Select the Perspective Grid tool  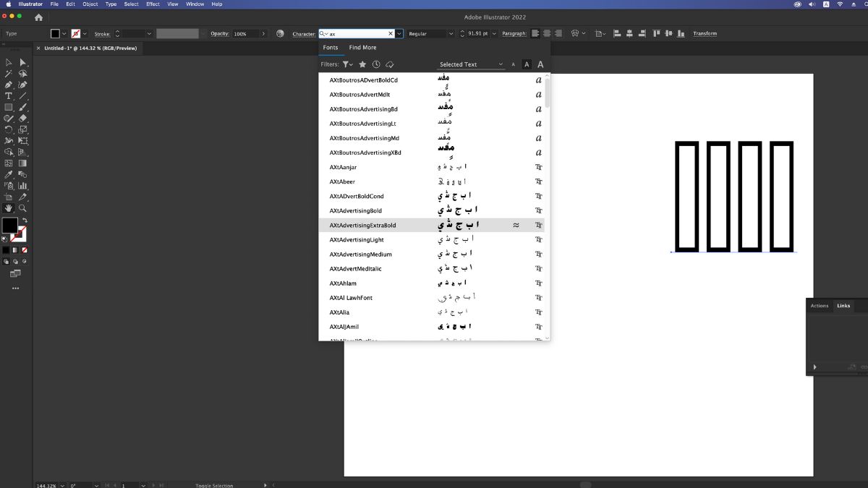23,152
